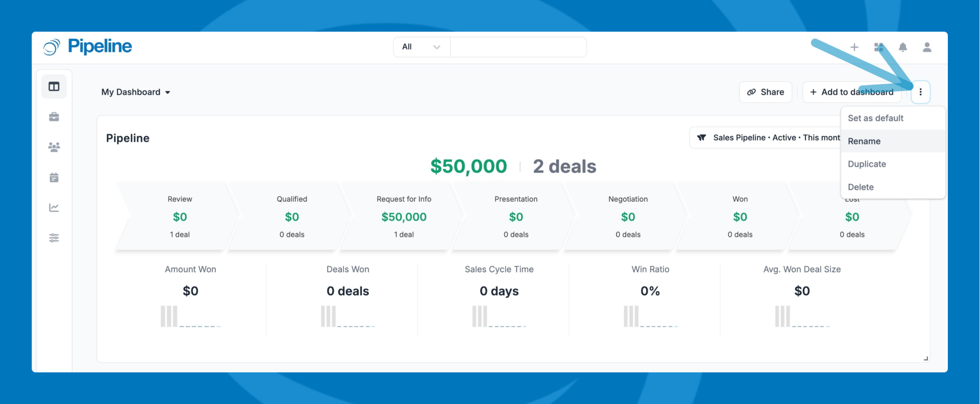Click the Amount Won label

(190, 269)
